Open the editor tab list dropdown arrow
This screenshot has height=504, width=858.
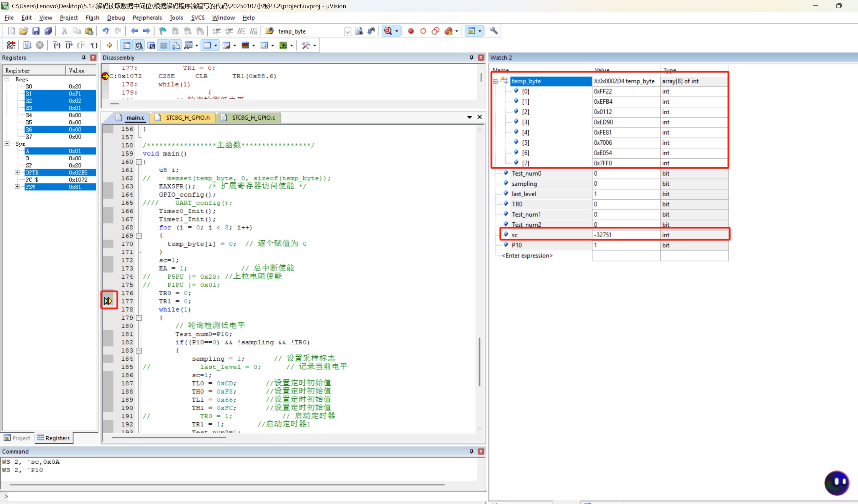point(470,117)
